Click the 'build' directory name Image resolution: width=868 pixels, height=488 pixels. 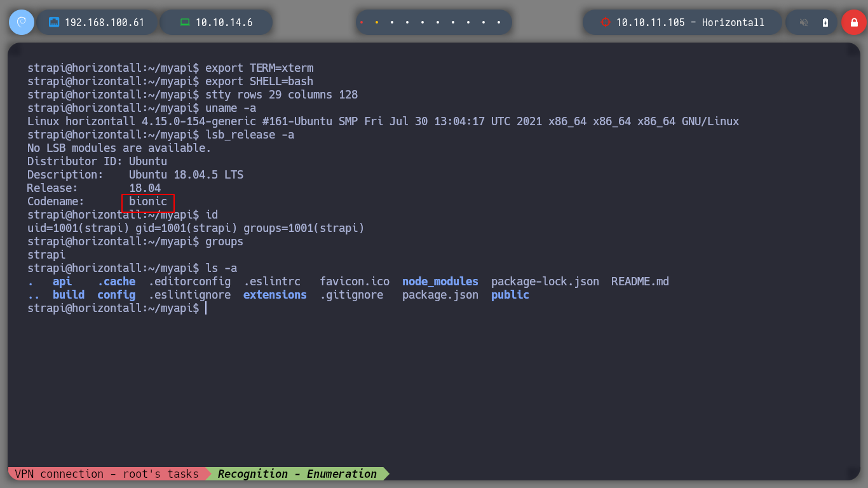pos(69,295)
